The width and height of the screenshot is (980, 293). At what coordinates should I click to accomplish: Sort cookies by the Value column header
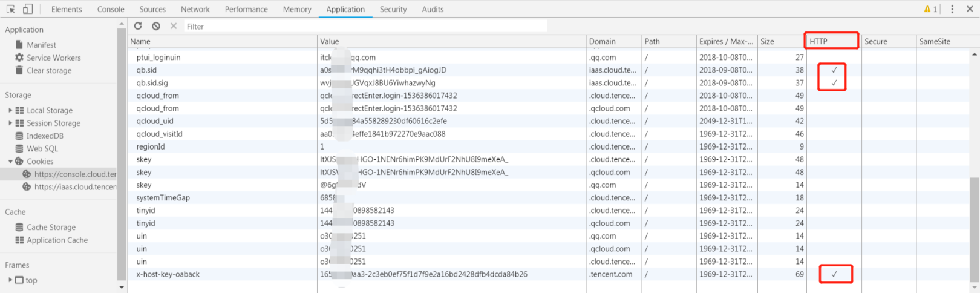click(452, 41)
